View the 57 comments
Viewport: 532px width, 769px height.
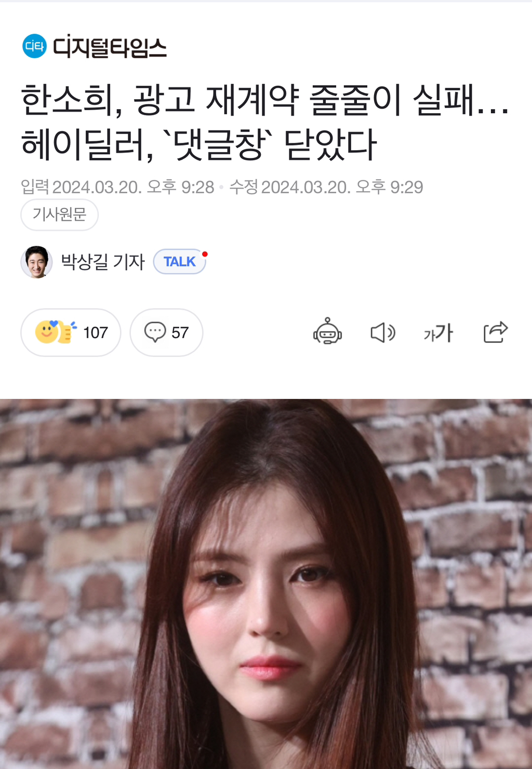click(x=166, y=333)
